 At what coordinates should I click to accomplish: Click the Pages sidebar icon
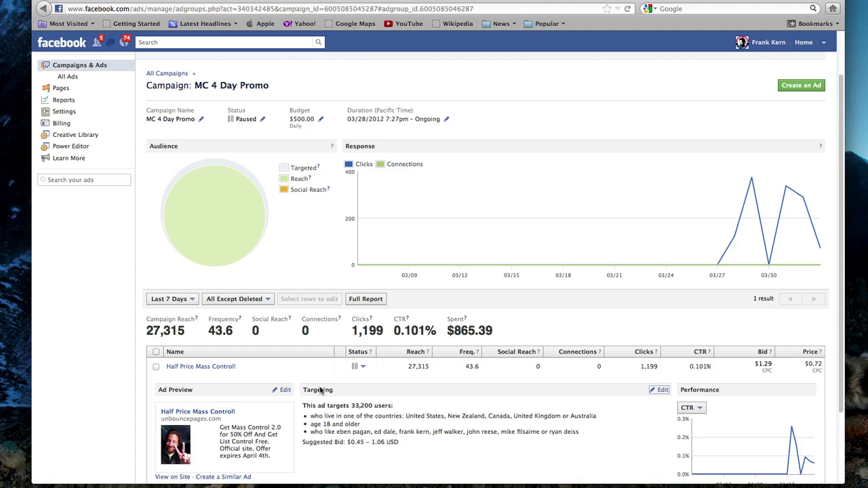tap(45, 88)
